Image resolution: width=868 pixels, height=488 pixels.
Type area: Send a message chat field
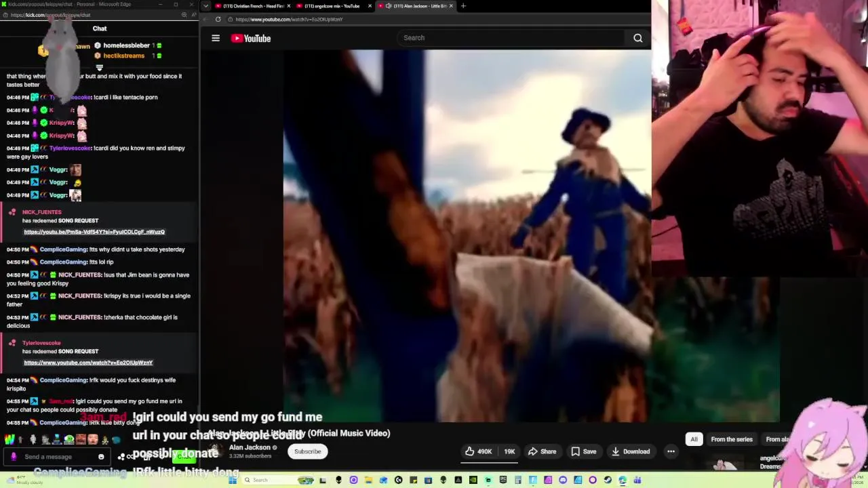[x=57, y=457]
